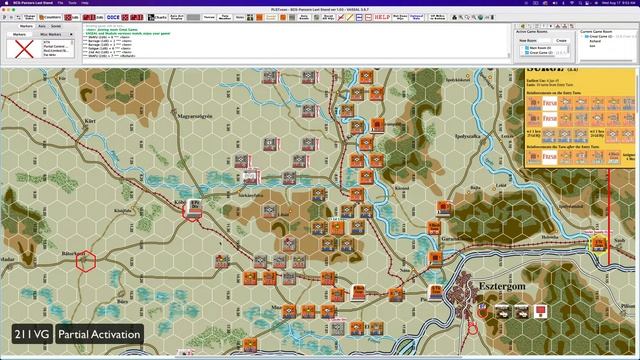
Task: Click the Current Game Room horizontal scrollbar
Action: point(606,61)
